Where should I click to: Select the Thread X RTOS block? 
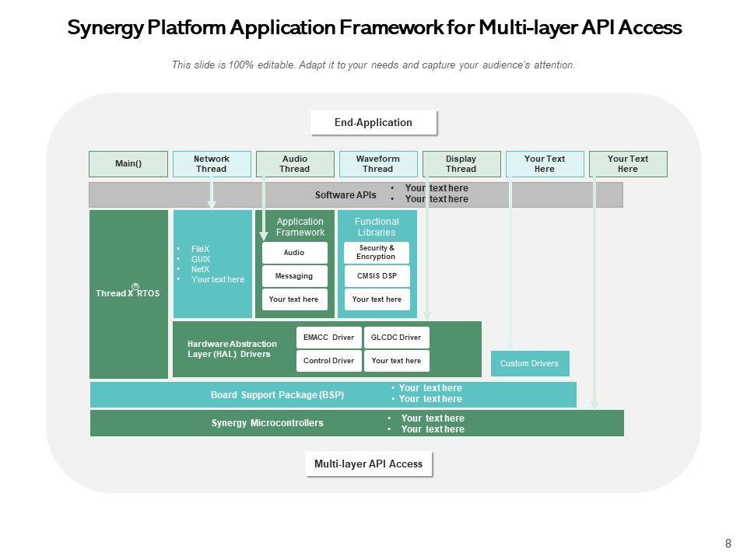(x=128, y=294)
